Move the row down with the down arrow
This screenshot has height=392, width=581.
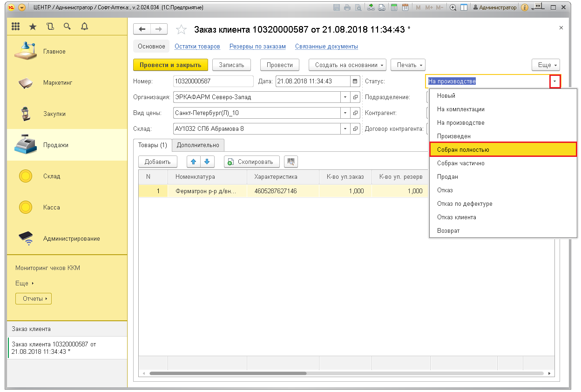207,162
